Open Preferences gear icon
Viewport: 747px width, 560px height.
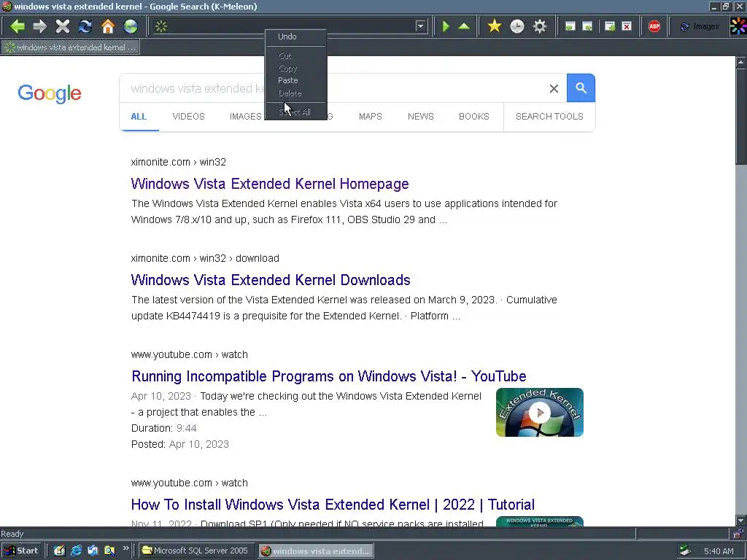(x=539, y=26)
